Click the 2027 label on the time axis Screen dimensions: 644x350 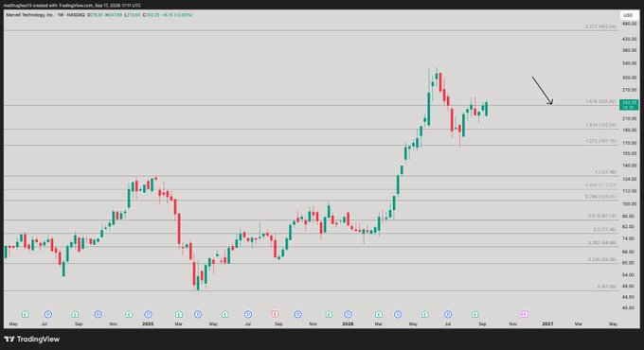coord(548,324)
